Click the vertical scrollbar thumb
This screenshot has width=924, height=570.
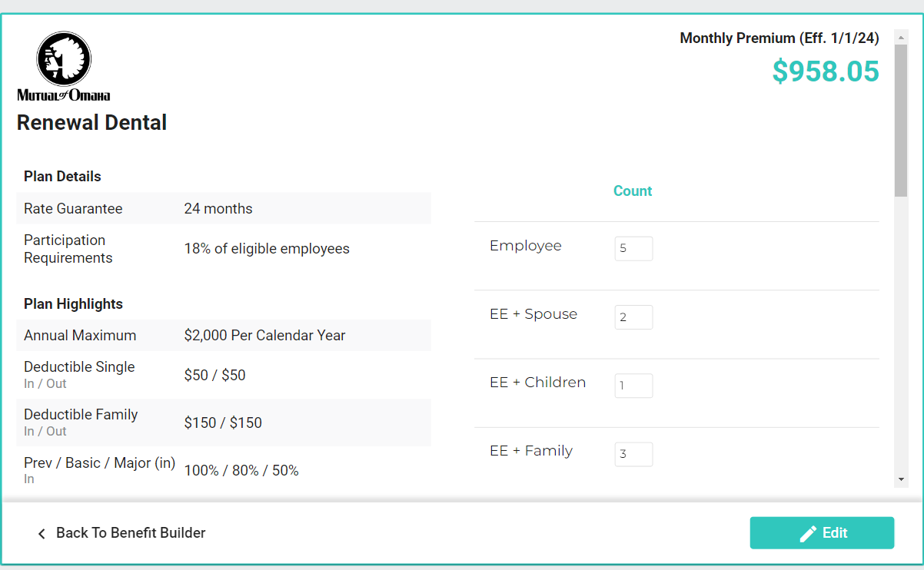[901, 119]
